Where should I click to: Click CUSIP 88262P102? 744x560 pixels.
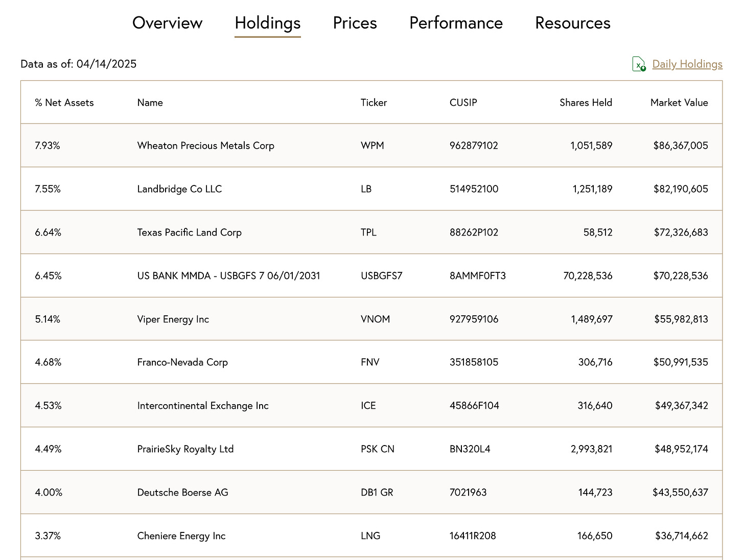[474, 232]
